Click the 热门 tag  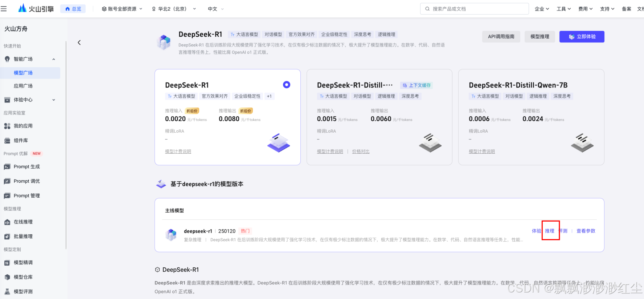(245, 231)
